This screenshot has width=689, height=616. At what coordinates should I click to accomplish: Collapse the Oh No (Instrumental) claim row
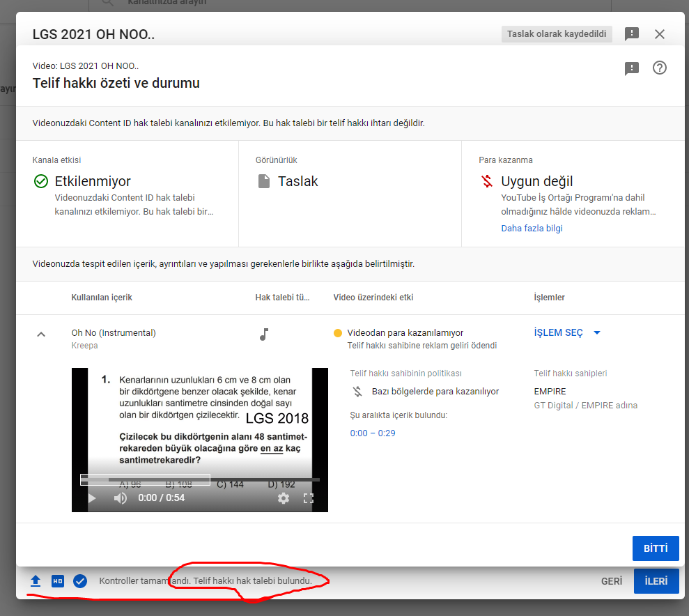[41, 334]
